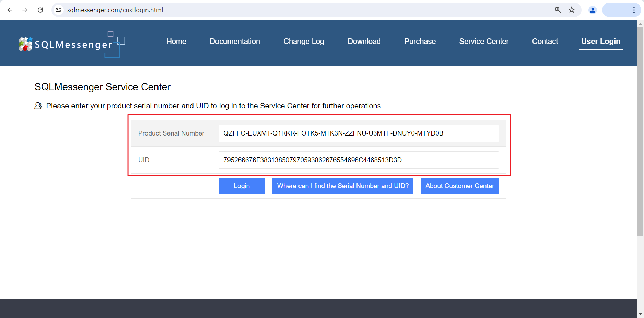The image size is (644, 318).
Task: Click the zoom magnifier icon in address bar
Action: (558, 10)
